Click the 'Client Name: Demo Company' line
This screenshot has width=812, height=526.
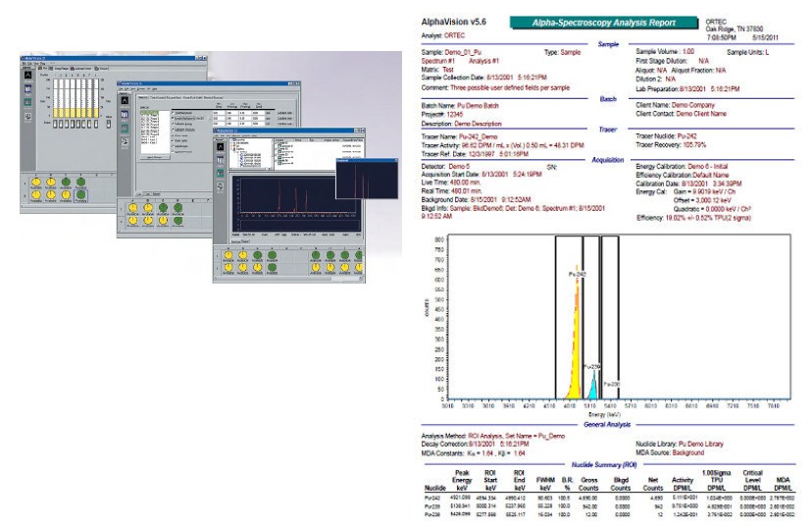point(675,105)
